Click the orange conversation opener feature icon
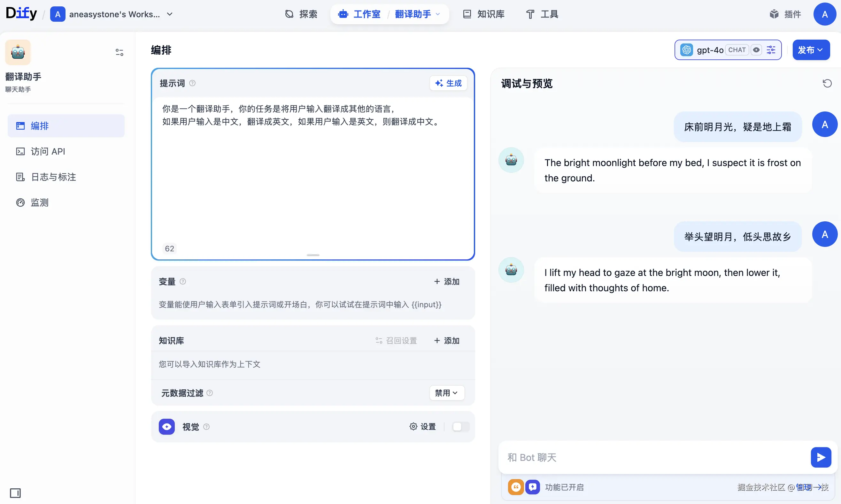Image resolution: width=841 pixels, height=504 pixels. pyautogui.click(x=515, y=487)
